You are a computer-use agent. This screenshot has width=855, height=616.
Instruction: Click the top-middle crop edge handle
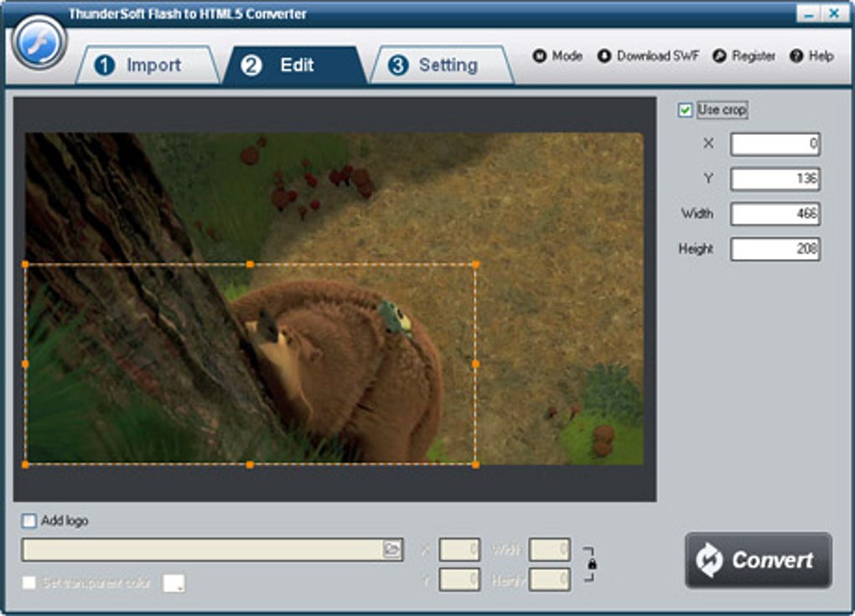tap(250, 264)
